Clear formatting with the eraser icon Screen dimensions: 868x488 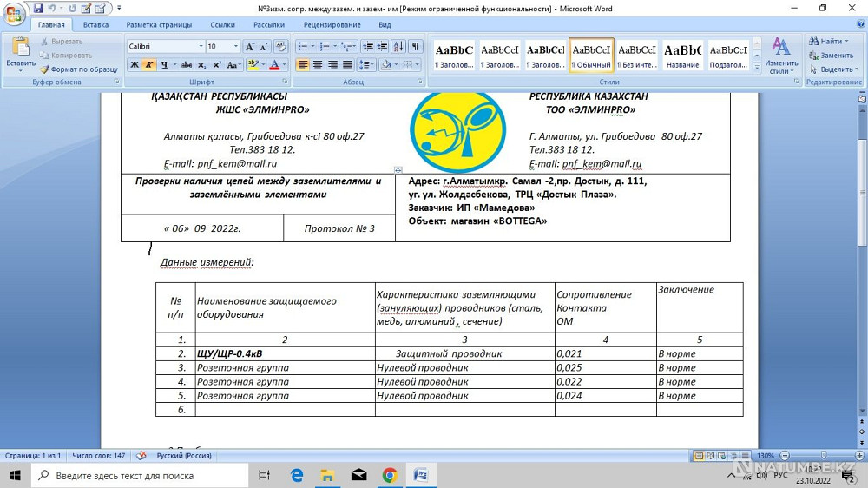point(280,47)
